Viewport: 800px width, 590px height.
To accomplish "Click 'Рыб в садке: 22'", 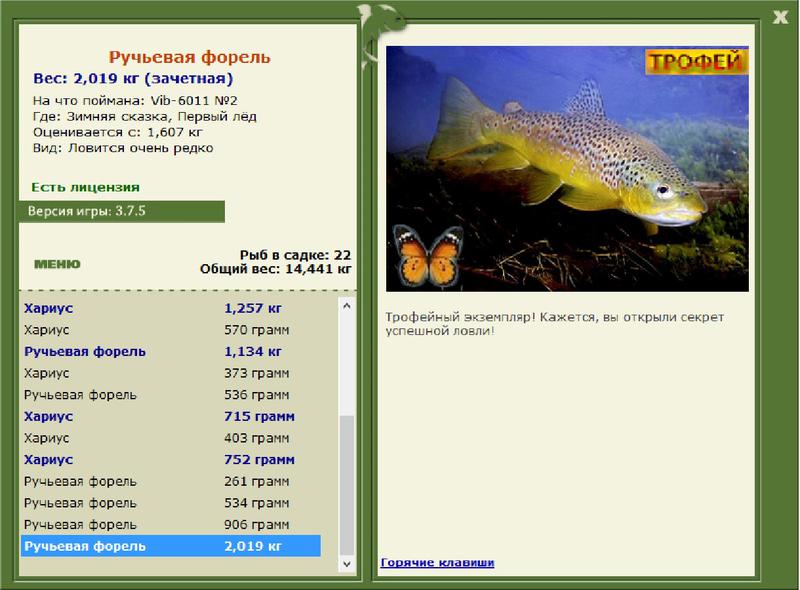I will tap(295, 255).
